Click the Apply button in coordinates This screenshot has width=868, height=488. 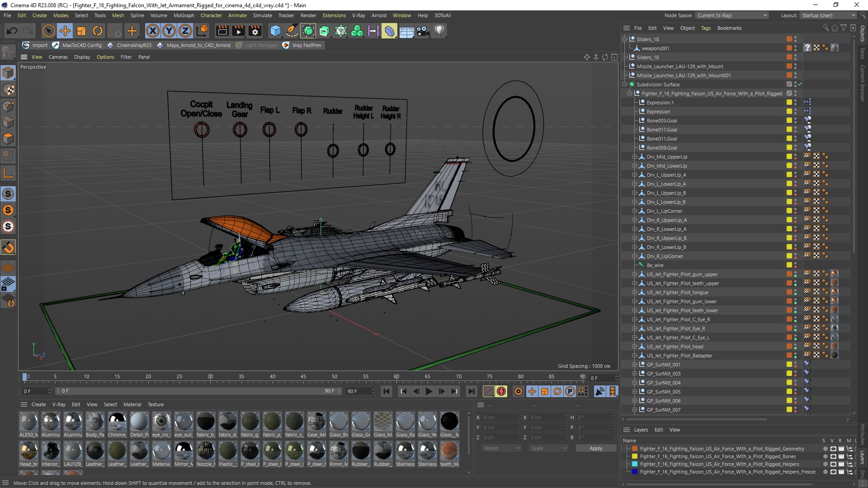595,448
